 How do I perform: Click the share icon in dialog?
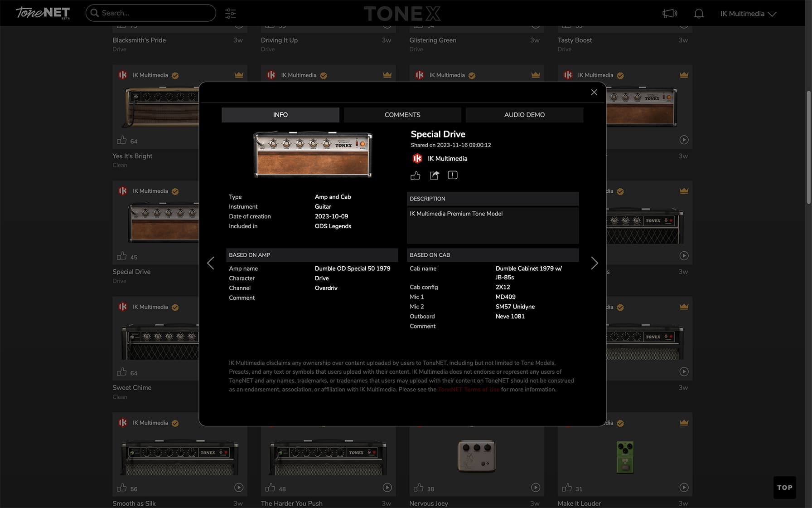[x=434, y=176]
